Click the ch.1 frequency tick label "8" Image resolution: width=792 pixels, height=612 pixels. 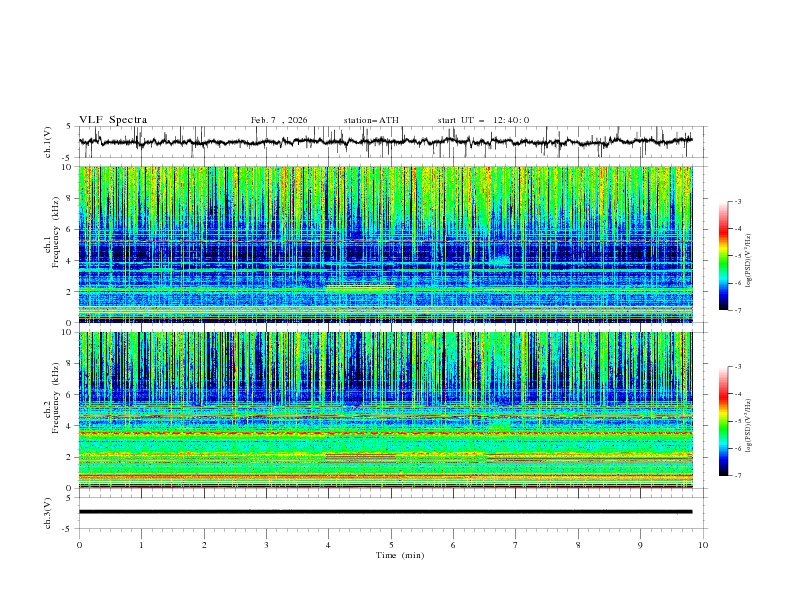[x=70, y=198]
